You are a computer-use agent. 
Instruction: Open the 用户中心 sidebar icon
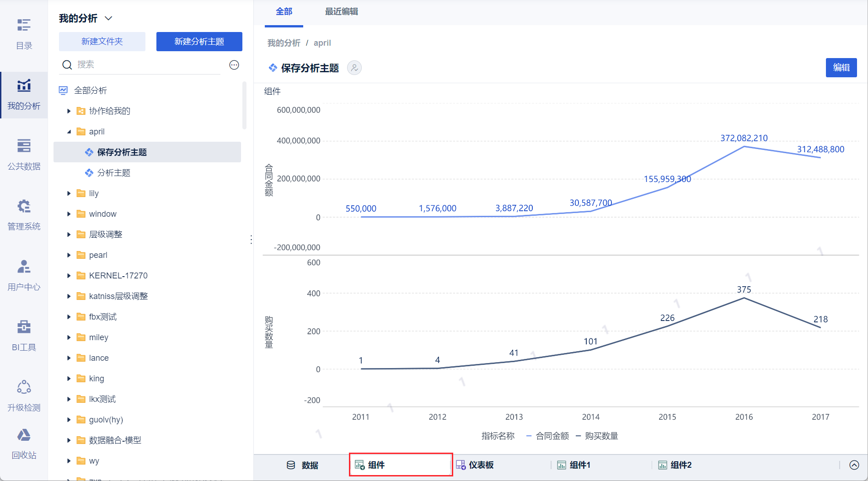(x=24, y=267)
